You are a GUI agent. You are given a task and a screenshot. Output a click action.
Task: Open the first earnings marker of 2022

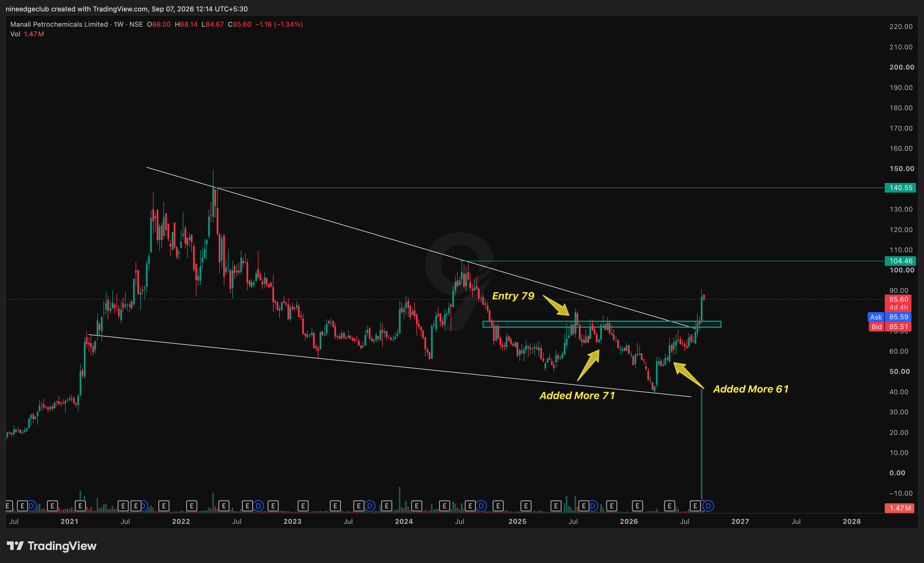pos(192,506)
